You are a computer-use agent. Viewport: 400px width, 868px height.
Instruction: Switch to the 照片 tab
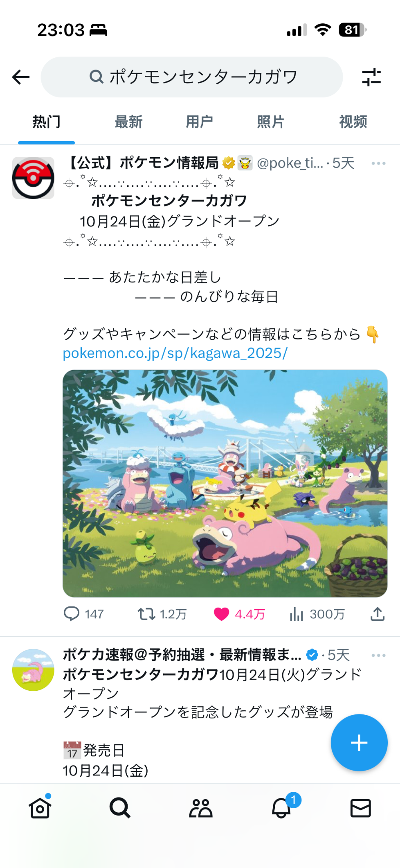[270, 122]
